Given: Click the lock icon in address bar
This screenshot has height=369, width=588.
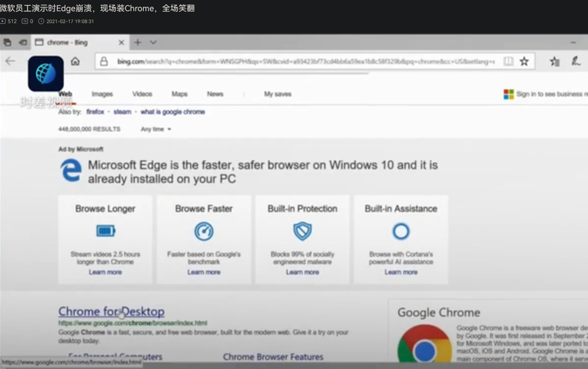Looking at the screenshot, I should coord(104,61).
